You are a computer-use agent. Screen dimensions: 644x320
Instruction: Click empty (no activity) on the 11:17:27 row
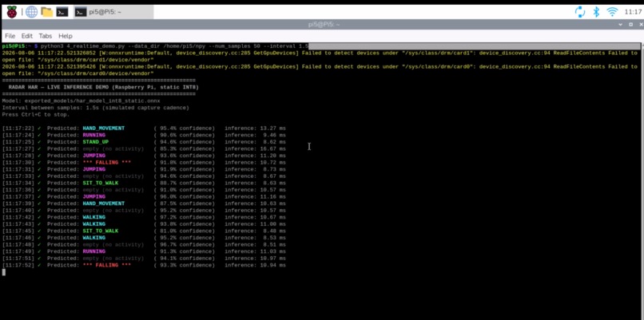(113, 149)
